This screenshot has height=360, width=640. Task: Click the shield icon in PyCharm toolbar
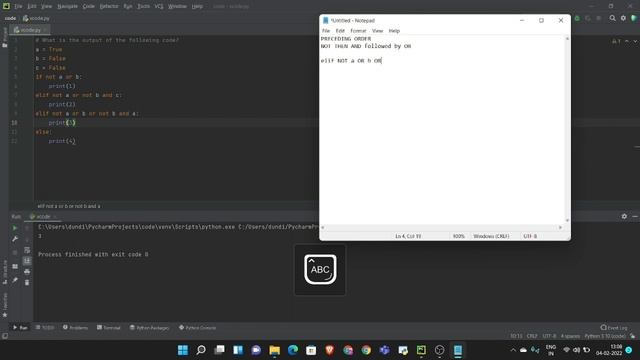pyautogui.click(x=634, y=18)
